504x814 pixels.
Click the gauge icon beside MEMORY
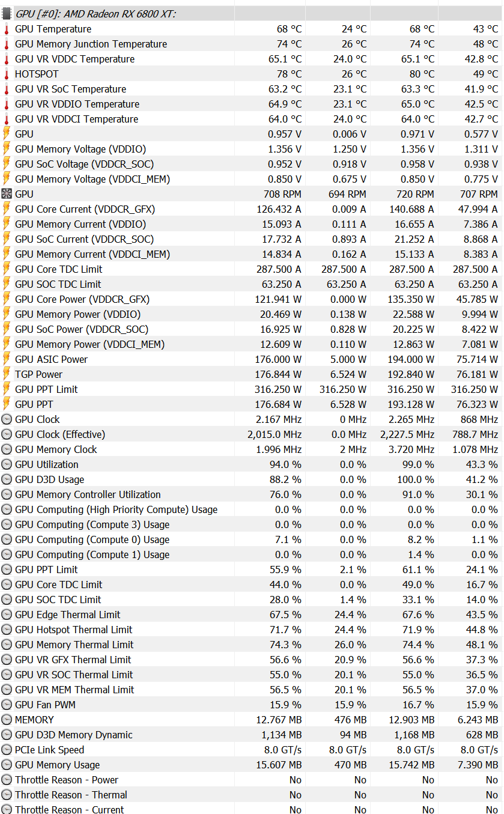[7, 720]
